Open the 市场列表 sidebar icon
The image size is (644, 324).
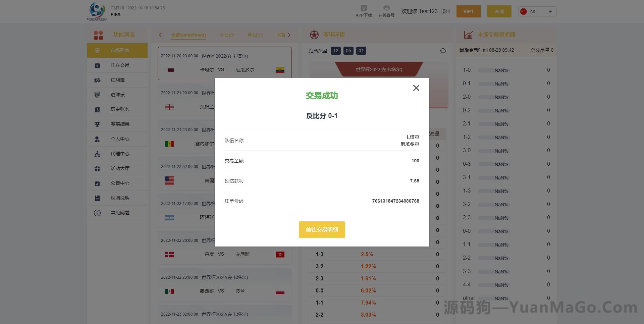(x=97, y=50)
